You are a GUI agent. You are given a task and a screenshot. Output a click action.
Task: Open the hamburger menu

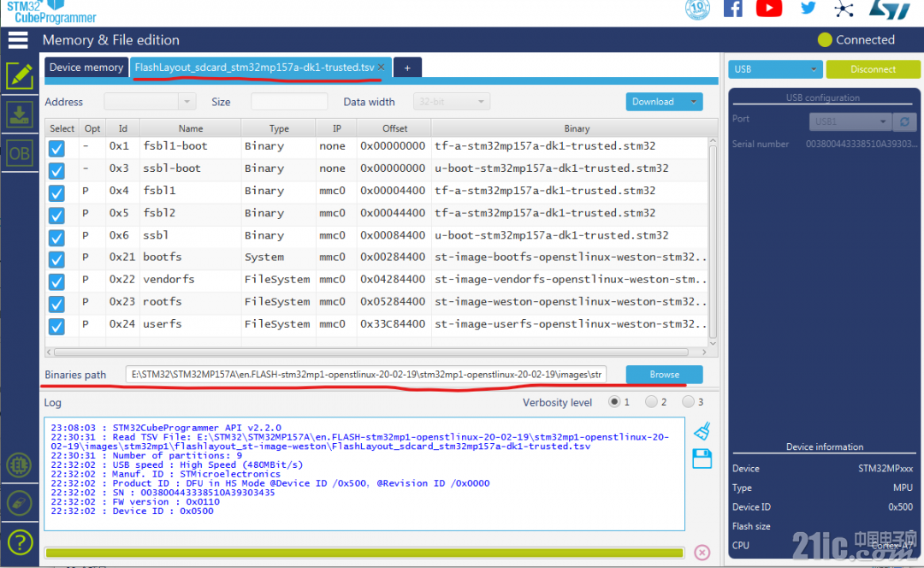18,40
